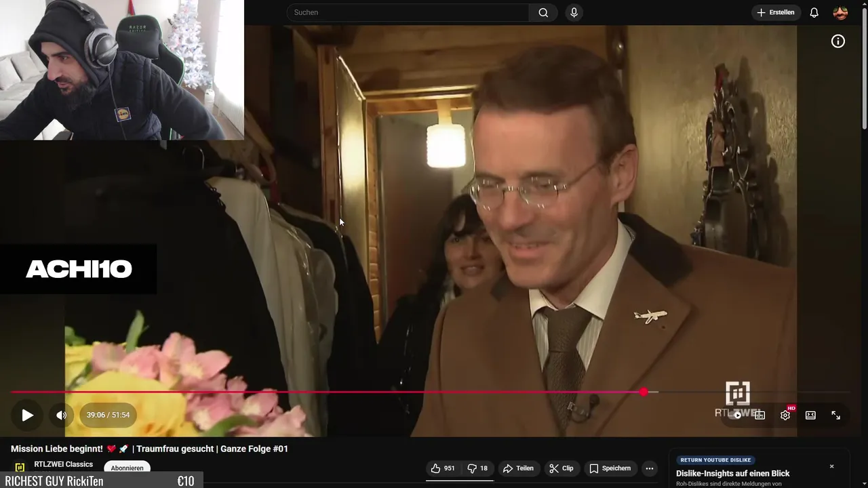Click the Return YouTube Dislike badge
The width and height of the screenshot is (868, 488).
point(715,460)
